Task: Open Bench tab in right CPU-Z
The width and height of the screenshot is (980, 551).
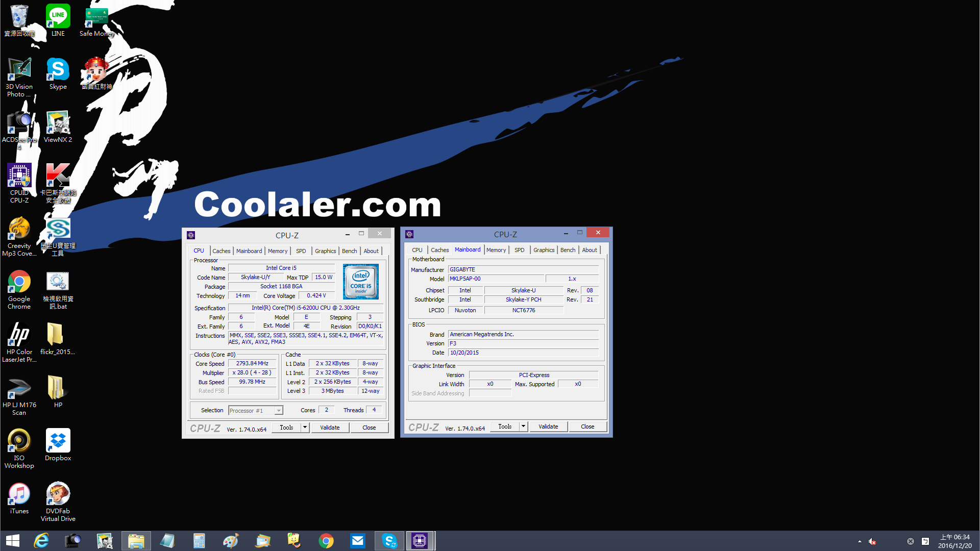Action: coord(568,250)
